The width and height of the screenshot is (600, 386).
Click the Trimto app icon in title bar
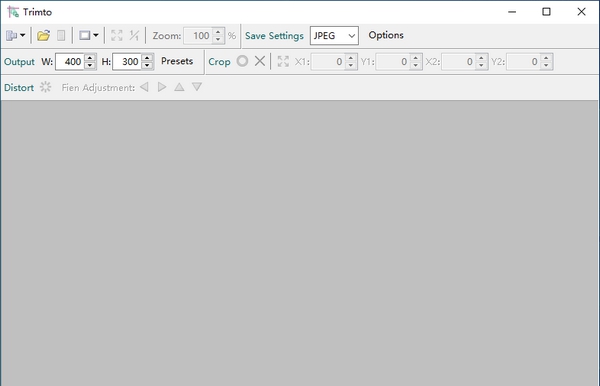[x=13, y=12]
